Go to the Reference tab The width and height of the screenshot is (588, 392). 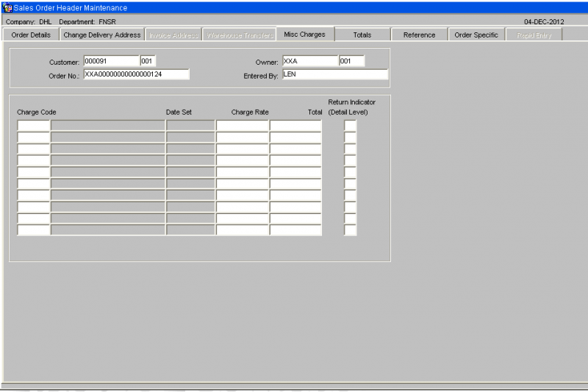(419, 35)
